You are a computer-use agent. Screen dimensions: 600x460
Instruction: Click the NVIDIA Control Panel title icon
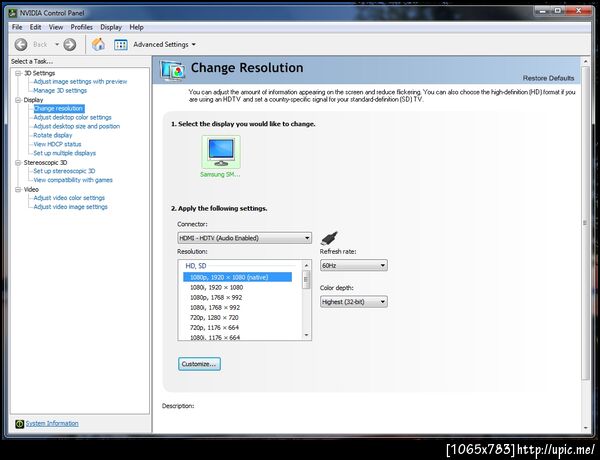point(13,13)
